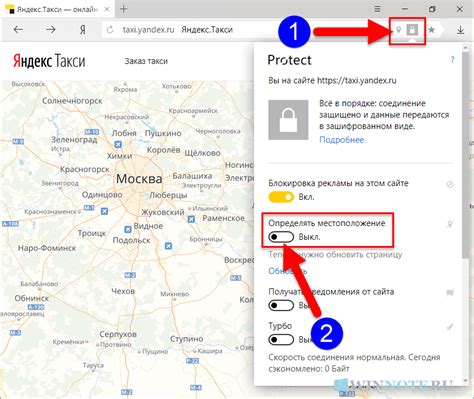Click Солнечногорск on the map
474x399 pixels.
point(72,101)
